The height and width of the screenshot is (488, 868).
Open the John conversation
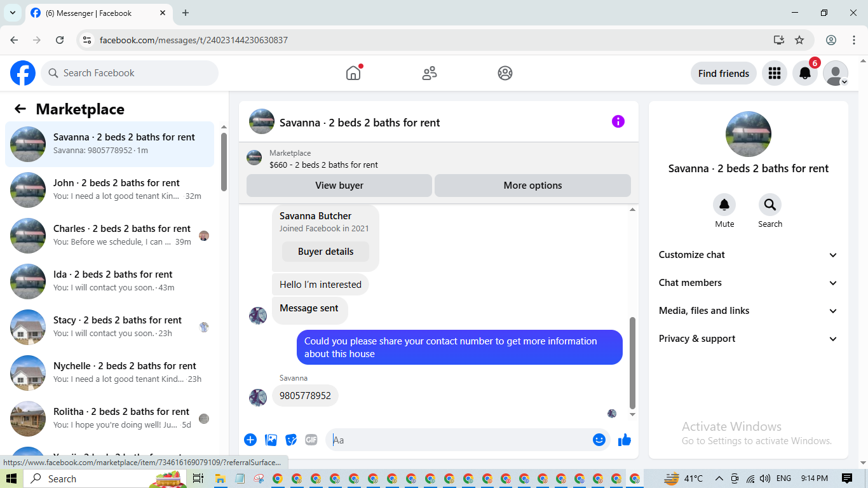(x=109, y=190)
